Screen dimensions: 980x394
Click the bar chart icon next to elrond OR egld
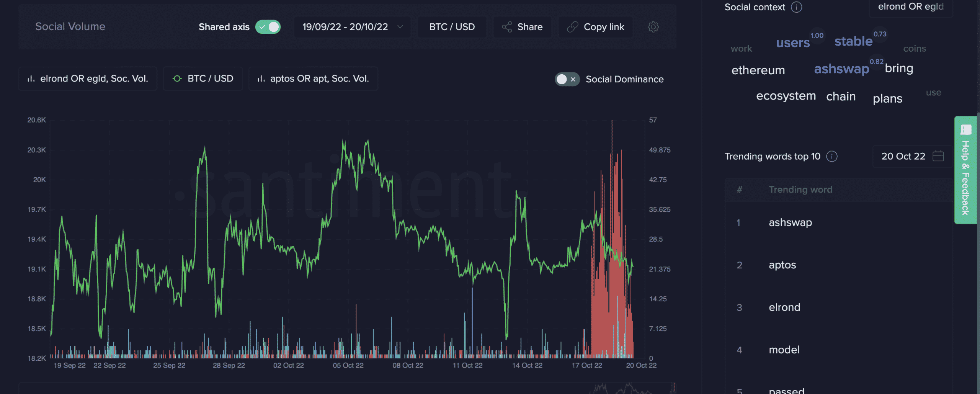pyautogui.click(x=31, y=78)
